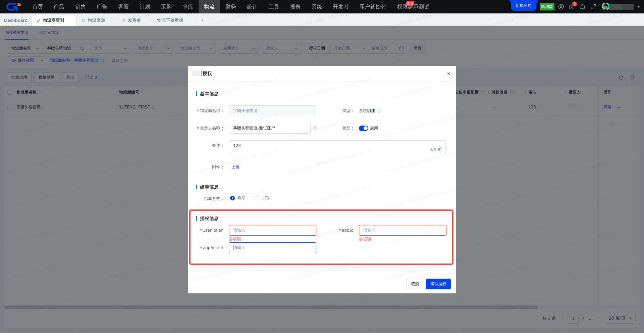The width and height of the screenshot is (644, 333).
Task: Open the 类型 filter dropdown
Action: [110, 48]
